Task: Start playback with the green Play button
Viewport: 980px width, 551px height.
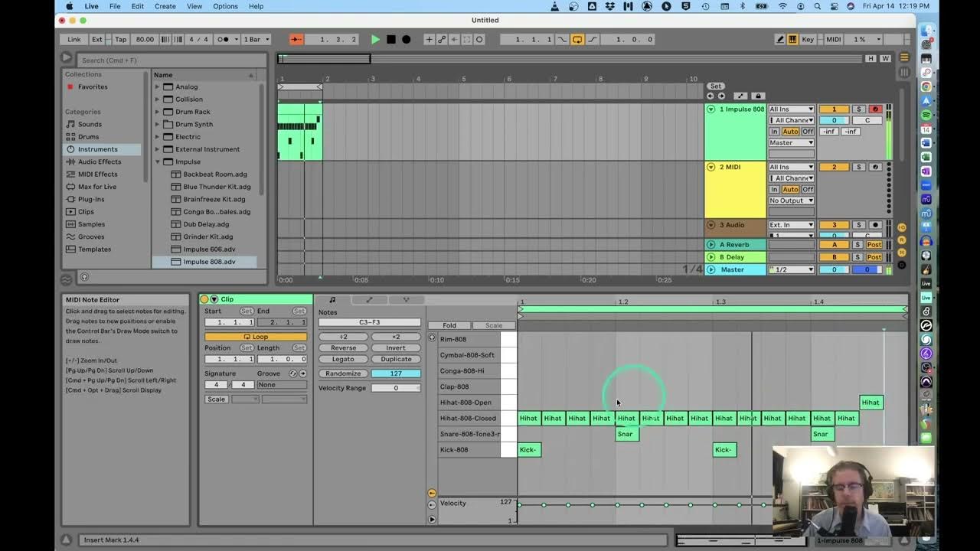Action: (x=375, y=39)
